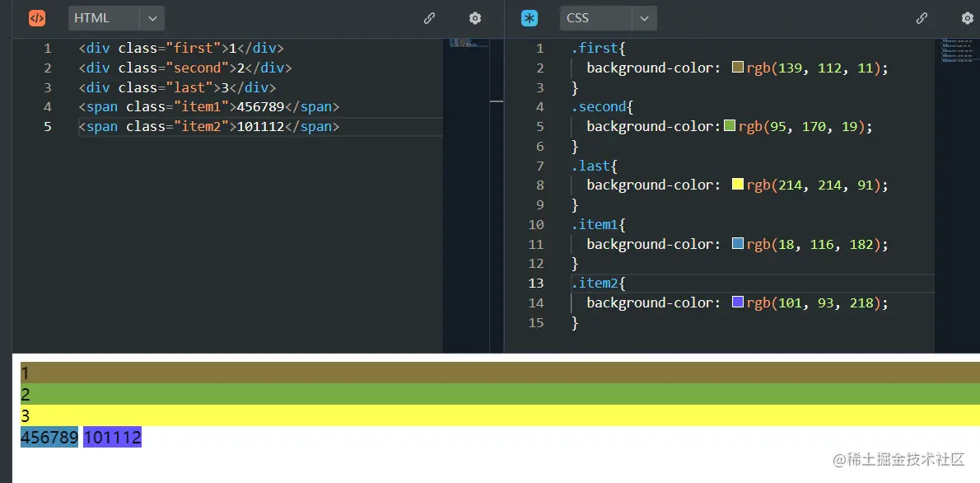This screenshot has width=980, height=483.
Task: Open color picker for rgb(95, 170, 19)
Action: (730, 126)
